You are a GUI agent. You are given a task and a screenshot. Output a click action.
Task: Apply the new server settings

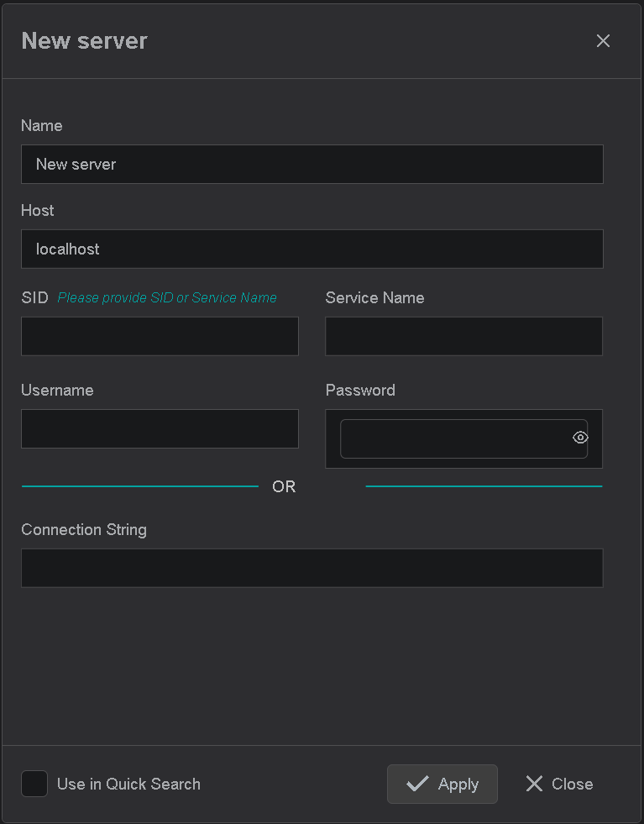(x=442, y=783)
